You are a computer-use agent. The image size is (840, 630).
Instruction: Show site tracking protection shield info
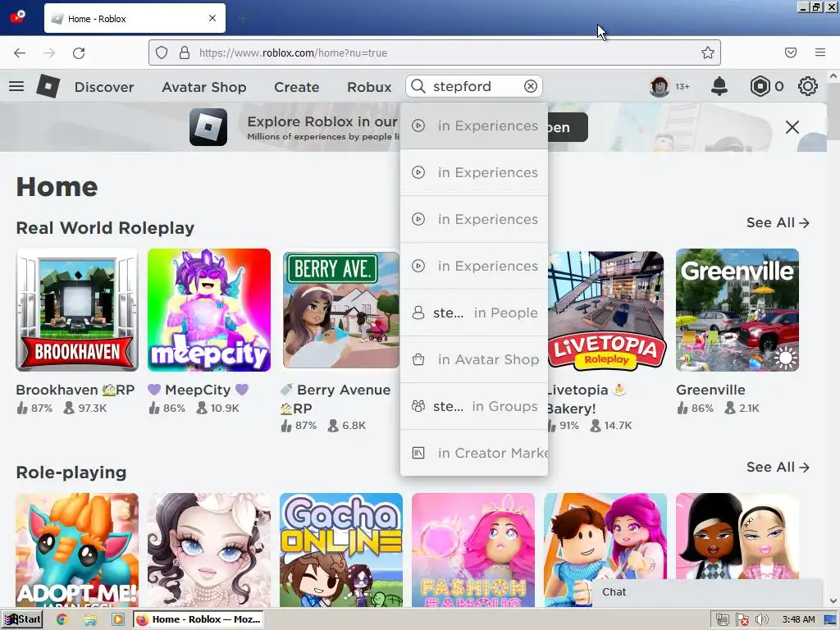click(162, 52)
